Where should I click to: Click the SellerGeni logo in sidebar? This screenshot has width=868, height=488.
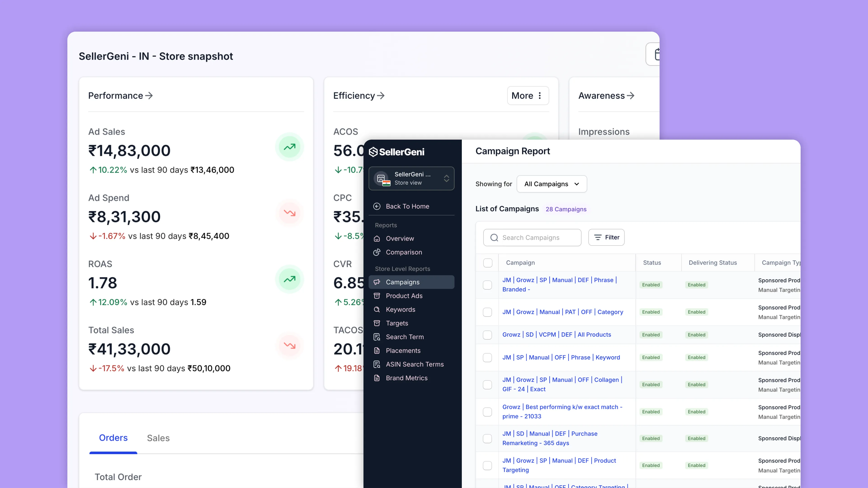(396, 152)
